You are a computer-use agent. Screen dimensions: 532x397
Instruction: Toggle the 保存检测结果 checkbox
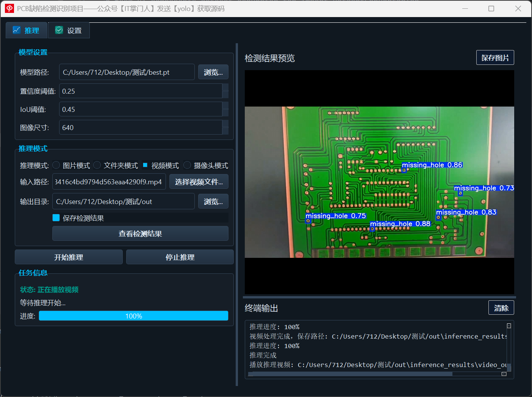pos(56,218)
